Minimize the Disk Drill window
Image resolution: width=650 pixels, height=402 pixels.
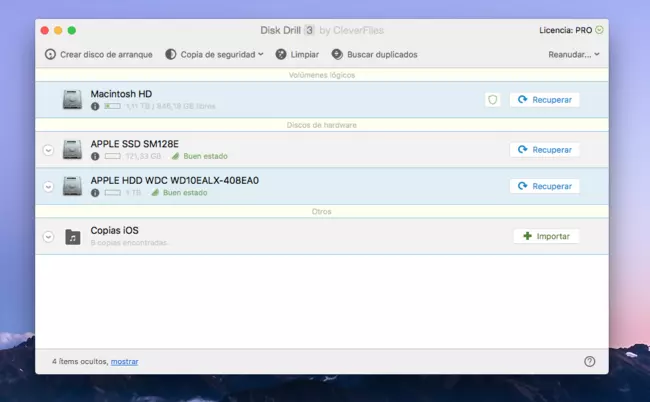click(x=58, y=30)
